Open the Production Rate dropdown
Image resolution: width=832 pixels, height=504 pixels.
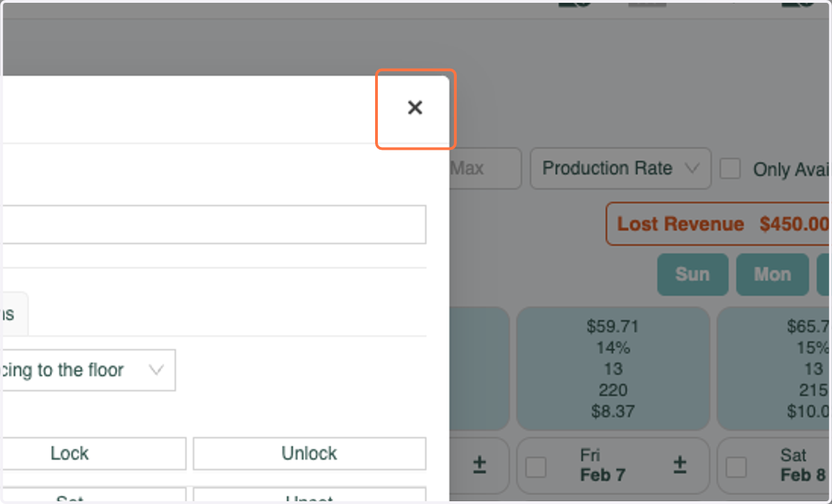(621, 168)
